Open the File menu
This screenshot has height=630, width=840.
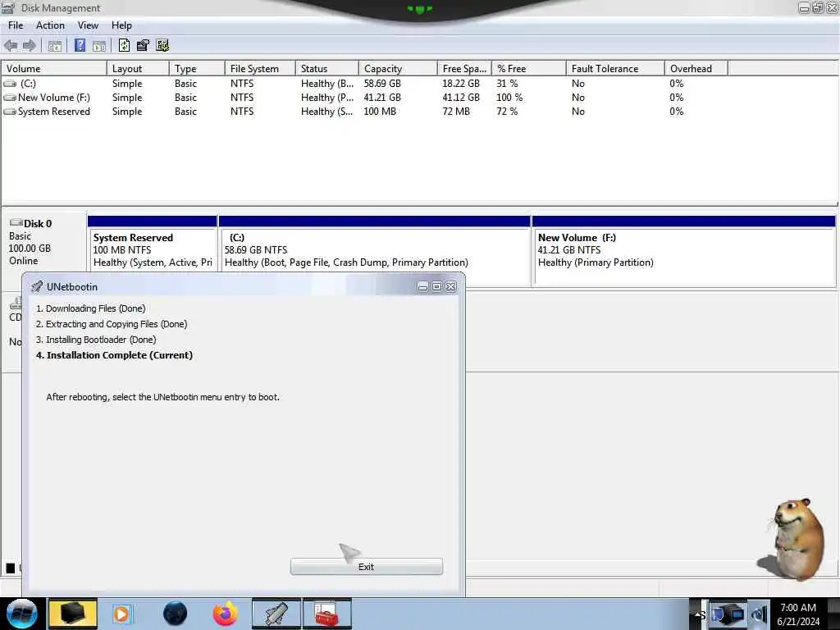pos(16,25)
